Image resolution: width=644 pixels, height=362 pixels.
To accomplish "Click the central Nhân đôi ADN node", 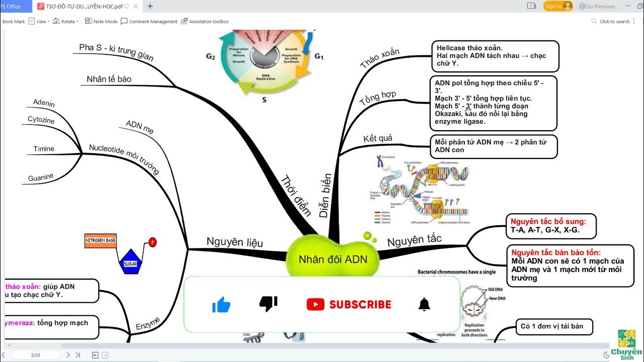I will pyautogui.click(x=333, y=259).
